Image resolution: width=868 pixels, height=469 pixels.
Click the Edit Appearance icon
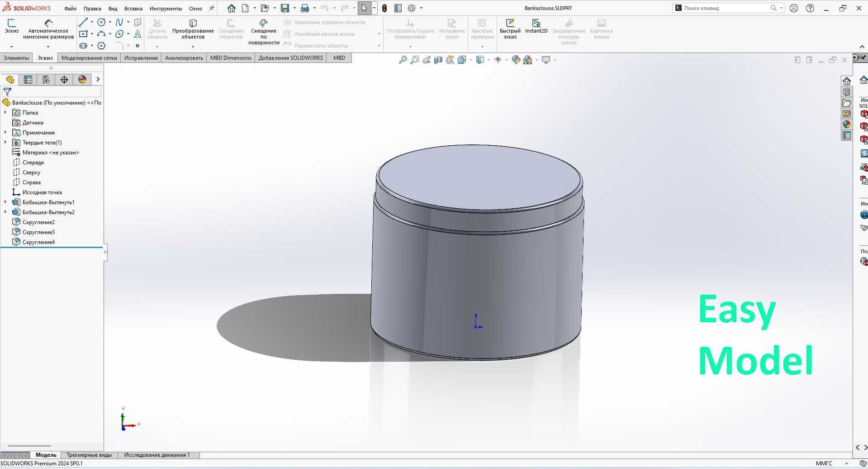[516, 60]
